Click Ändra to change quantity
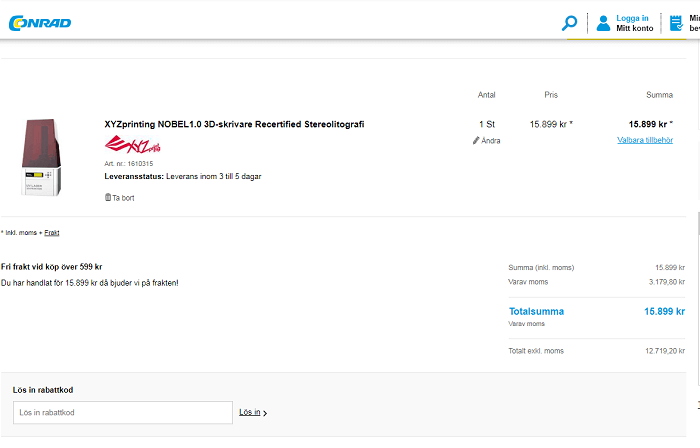The image size is (700, 448). (490, 141)
